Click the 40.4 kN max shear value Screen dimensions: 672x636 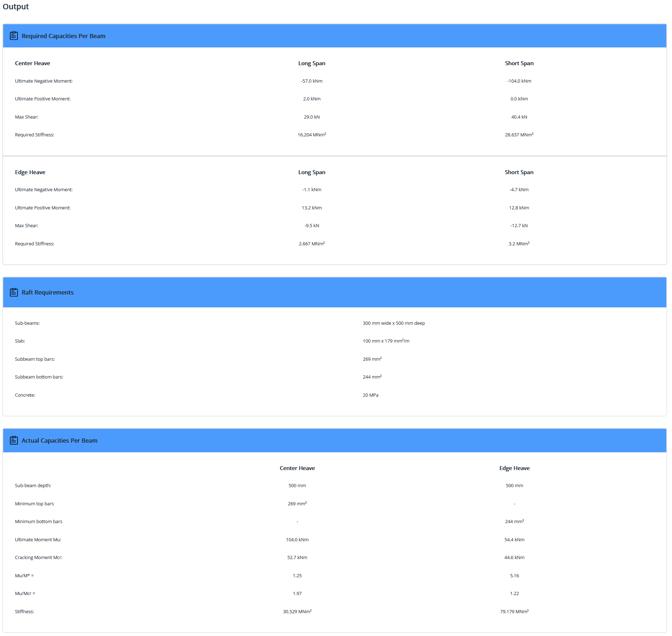(x=519, y=117)
